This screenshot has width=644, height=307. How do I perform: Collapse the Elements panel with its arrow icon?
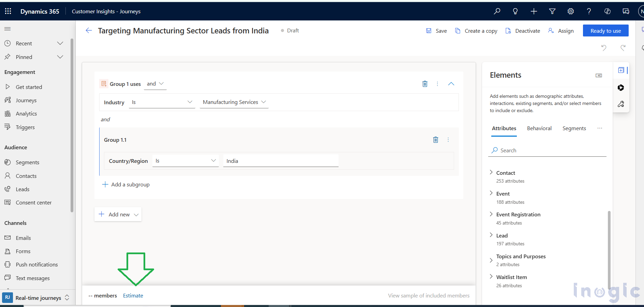coord(599,75)
